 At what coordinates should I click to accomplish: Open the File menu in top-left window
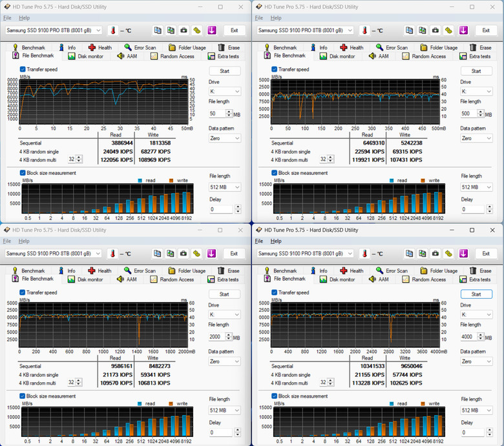[x=7, y=18]
